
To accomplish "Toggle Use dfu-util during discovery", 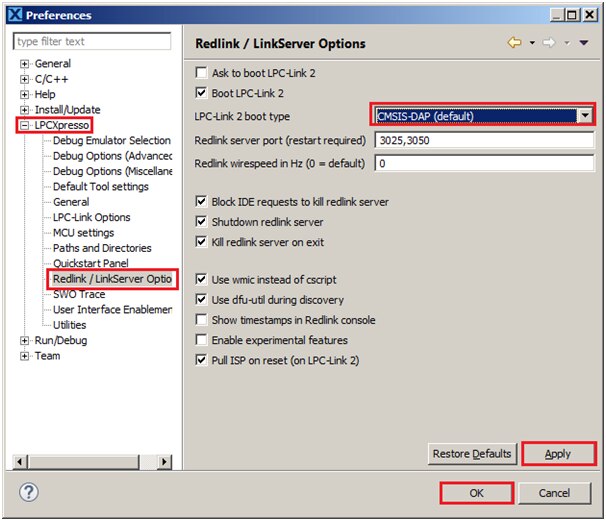I will pos(201,300).
